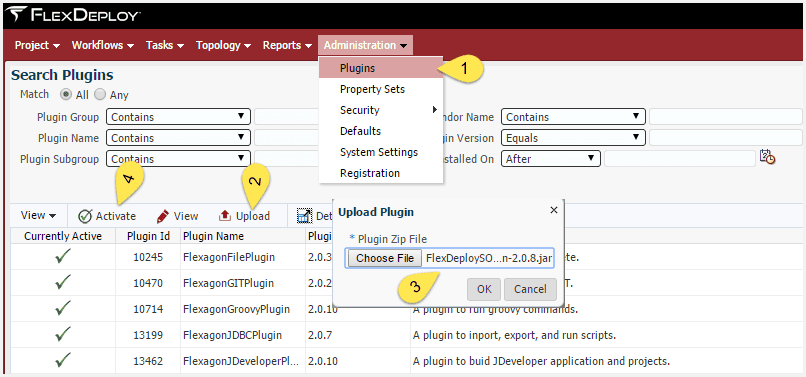This screenshot has width=806, height=377.
Task: Click active checkmark for FlexagonJDBCPlugin
Action: [x=63, y=334]
